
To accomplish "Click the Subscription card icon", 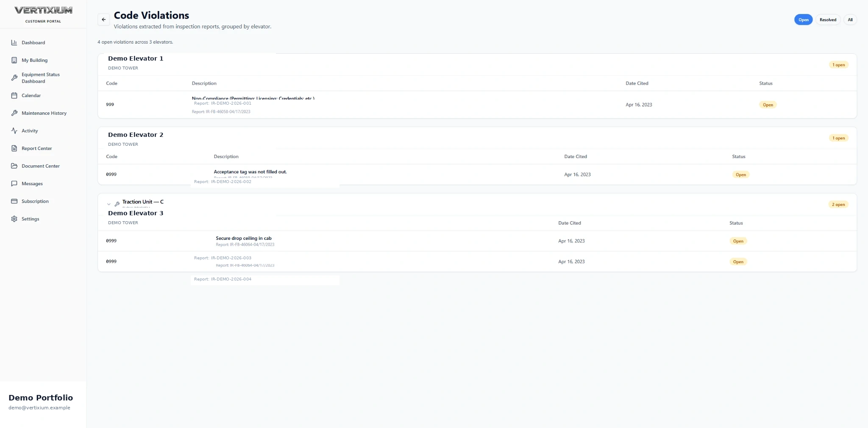I will click(x=14, y=201).
